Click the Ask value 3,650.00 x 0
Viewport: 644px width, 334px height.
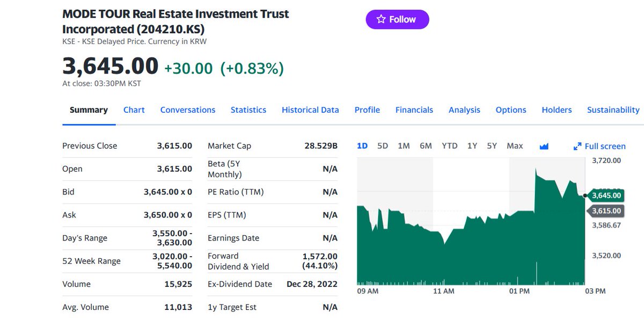(168, 215)
